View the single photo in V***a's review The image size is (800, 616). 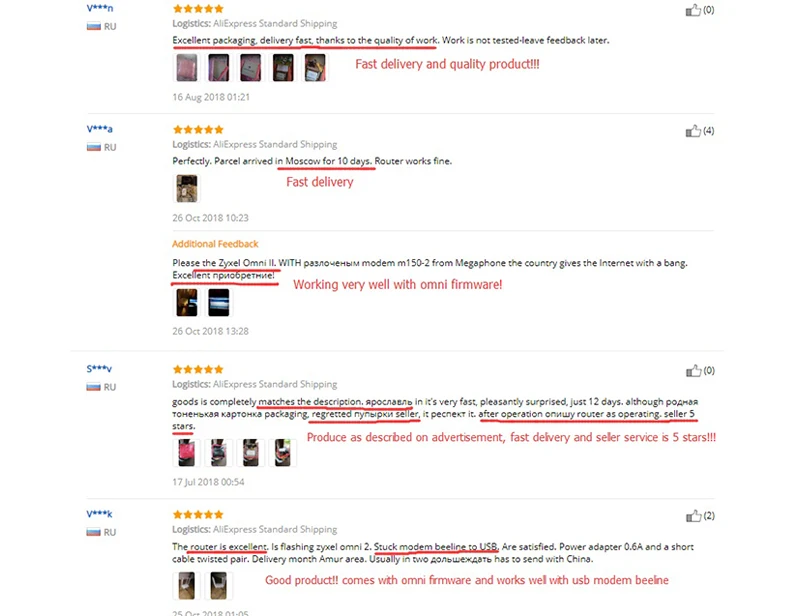tap(187, 188)
